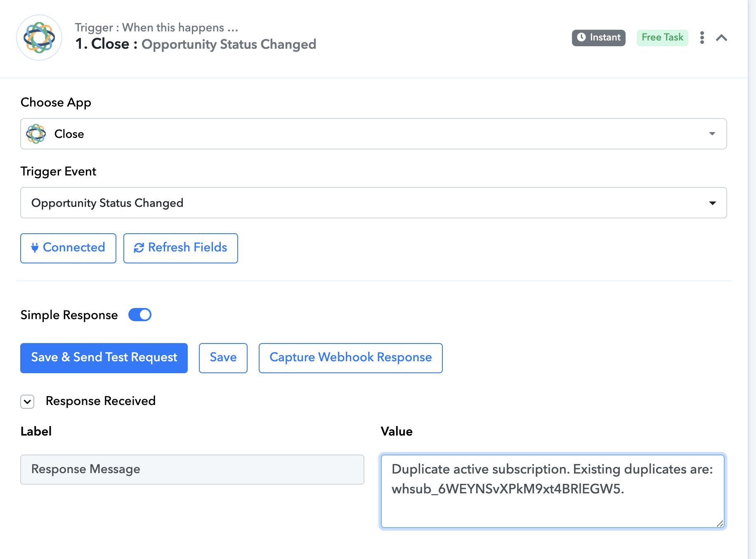The image size is (756, 559).
Task: Click the 'Trigger : When this happens ...' text
Action: click(x=156, y=28)
